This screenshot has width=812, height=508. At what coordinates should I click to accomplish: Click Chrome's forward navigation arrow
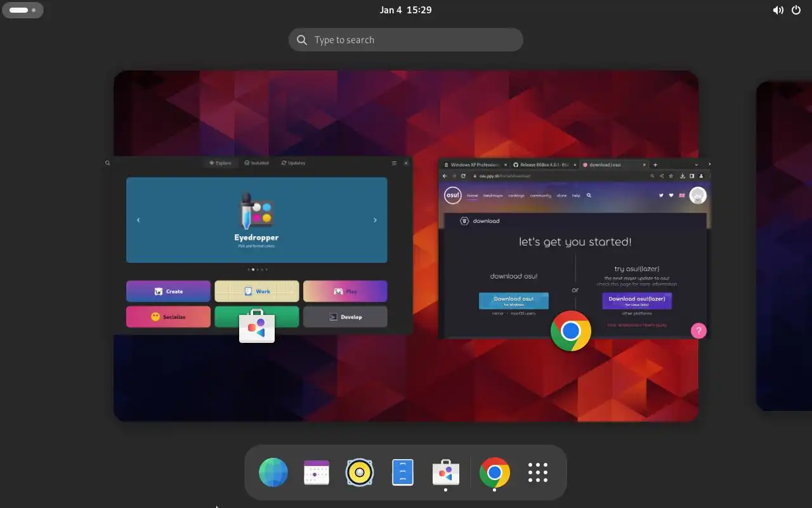coord(454,176)
